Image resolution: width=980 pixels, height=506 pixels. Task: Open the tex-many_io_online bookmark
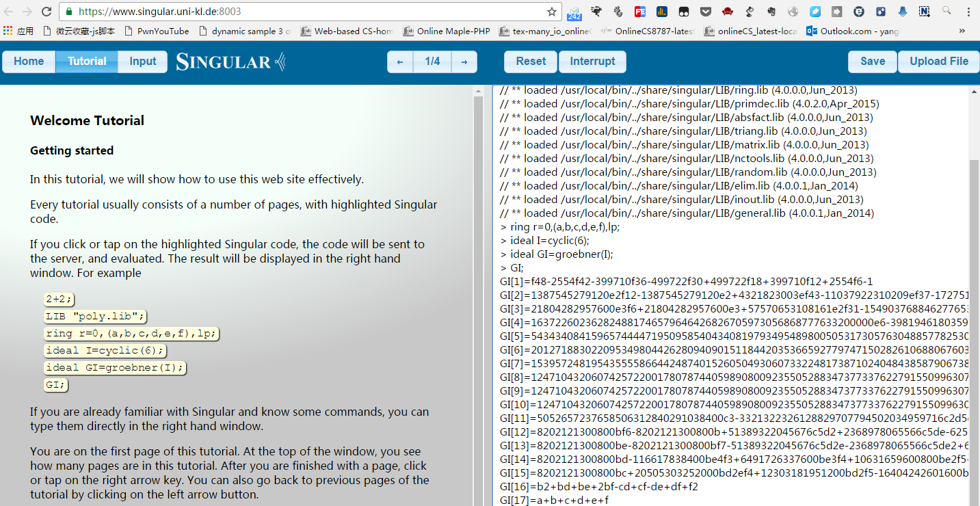pyautogui.click(x=546, y=31)
